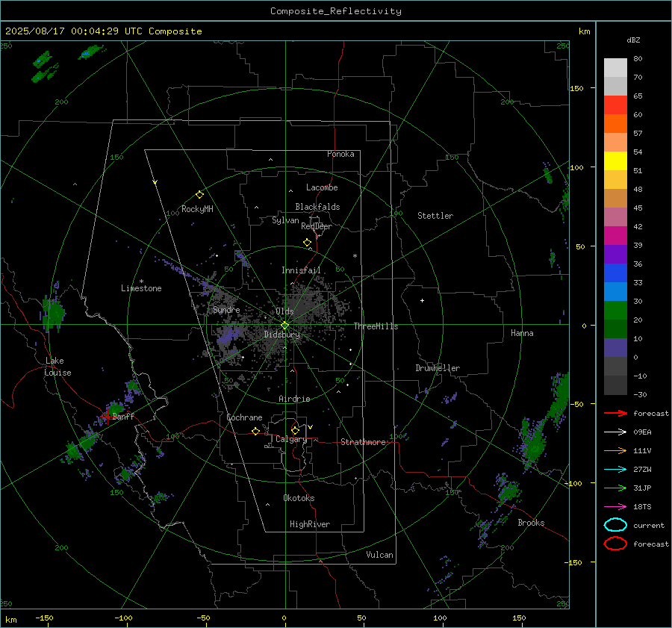Viewport: 672px width, 628px height.
Task: Click the asterisk marker above Limestone
Action: click(141, 282)
